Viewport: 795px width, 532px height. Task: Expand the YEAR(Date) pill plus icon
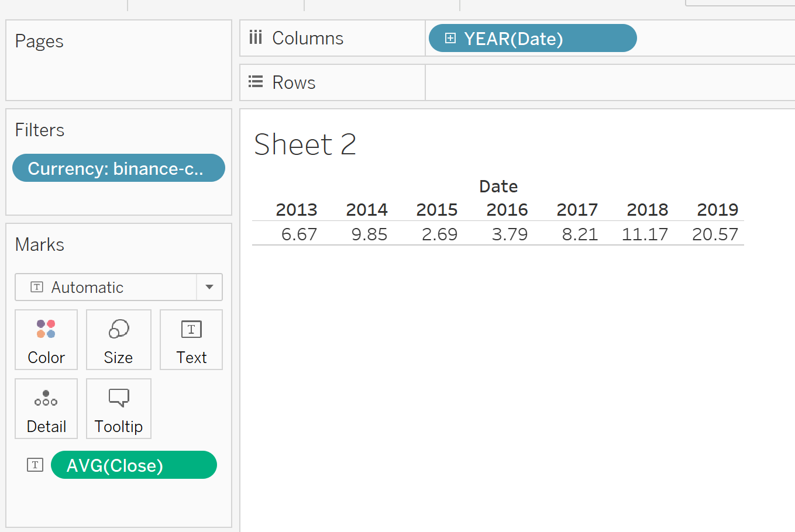coord(450,39)
